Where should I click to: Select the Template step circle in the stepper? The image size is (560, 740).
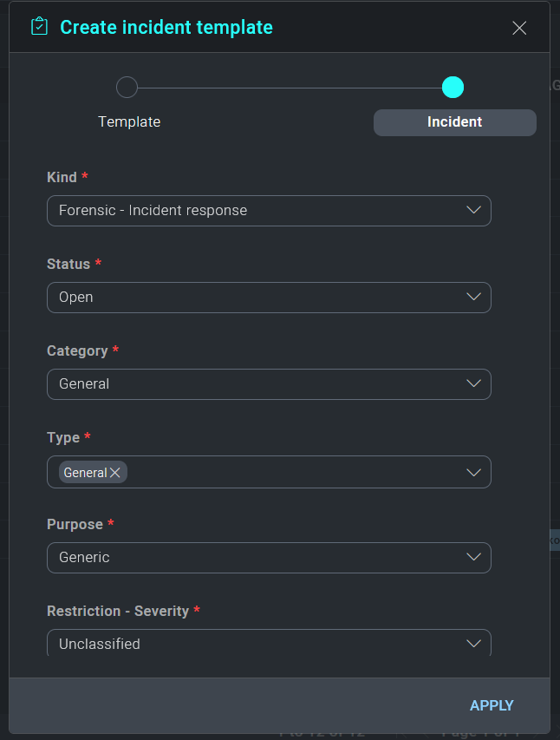coord(127,87)
